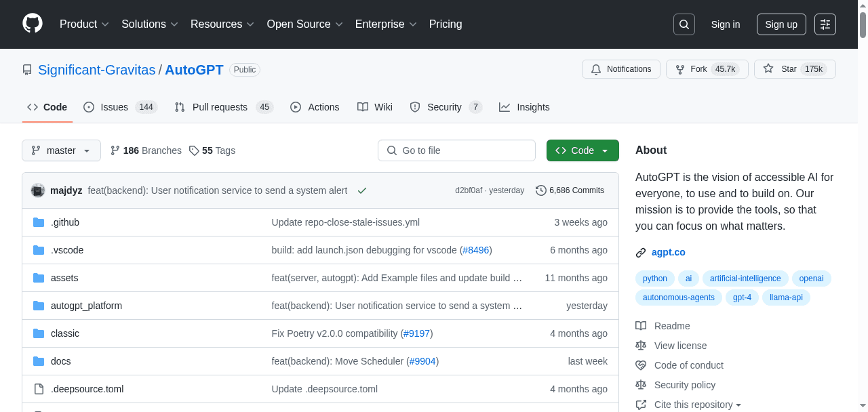Open the Wiki tab

375,107
